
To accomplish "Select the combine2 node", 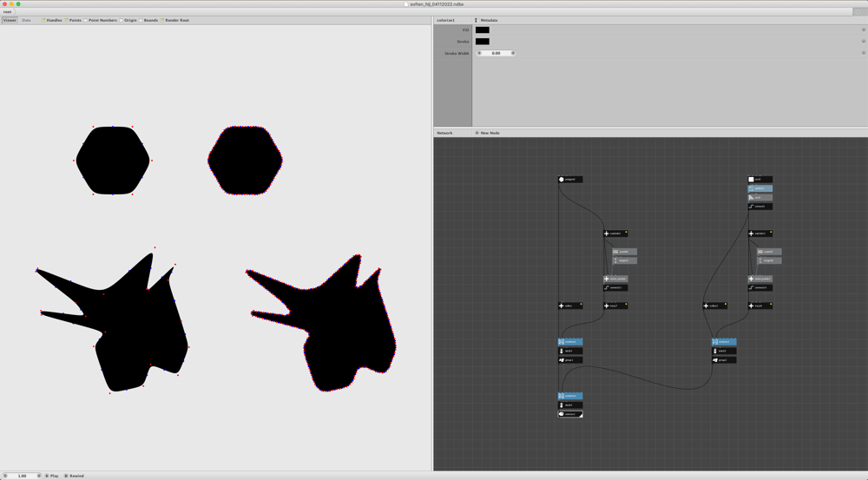I will 570,342.
